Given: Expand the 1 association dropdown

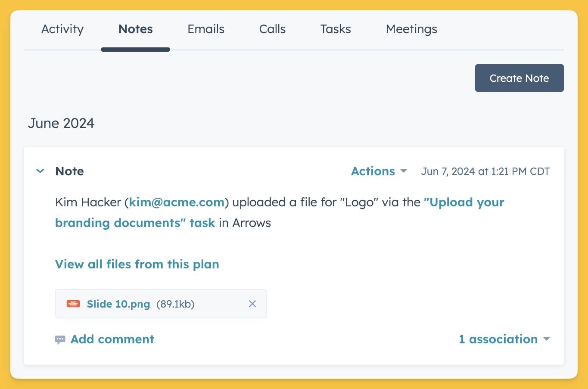Looking at the screenshot, I should [x=504, y=339].
